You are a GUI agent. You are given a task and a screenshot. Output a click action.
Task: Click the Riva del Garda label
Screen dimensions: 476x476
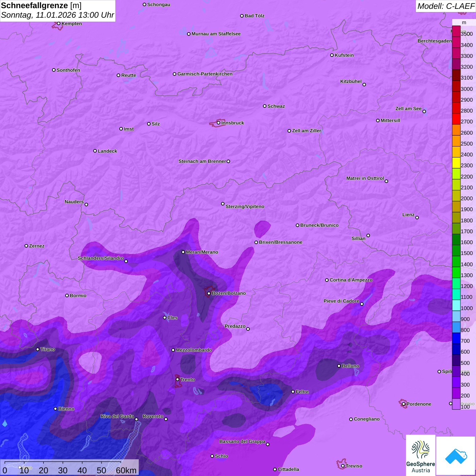(117, 416)
